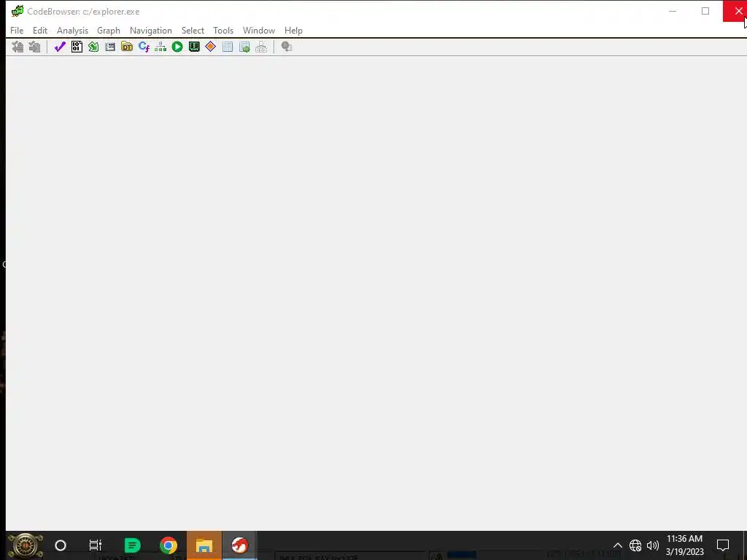
Task: Open the Data Type Manager (DT folder icon)
Action: tap(127, 47)
